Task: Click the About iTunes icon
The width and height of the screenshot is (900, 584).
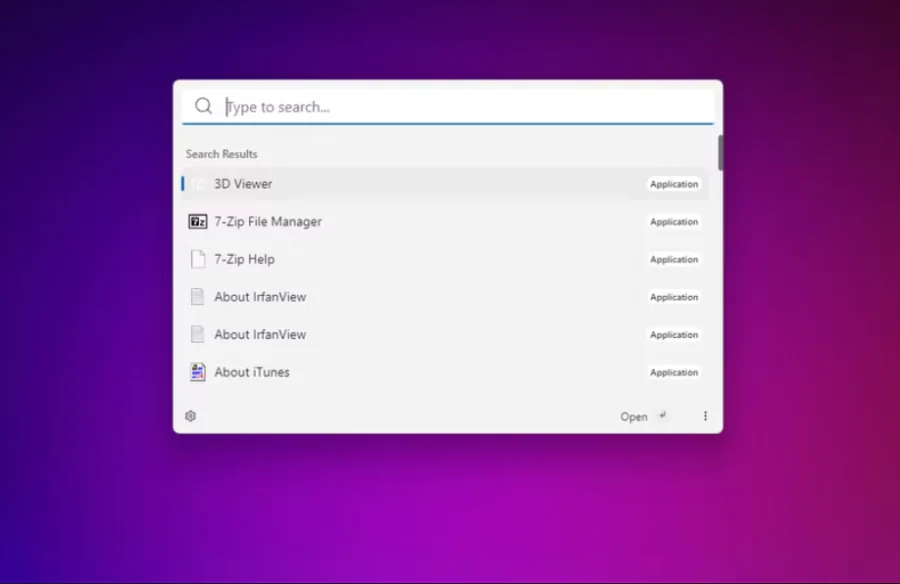Action: (x=198, y=371)
